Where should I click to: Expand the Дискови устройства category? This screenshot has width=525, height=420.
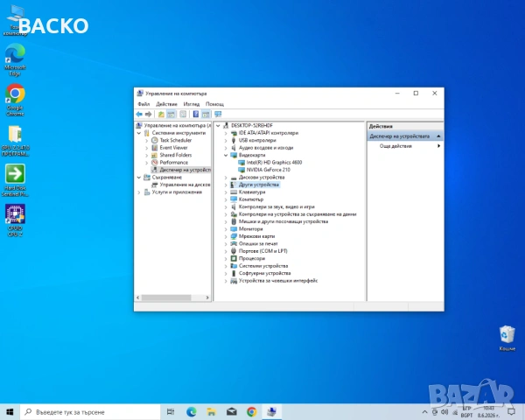pos(226,178)
